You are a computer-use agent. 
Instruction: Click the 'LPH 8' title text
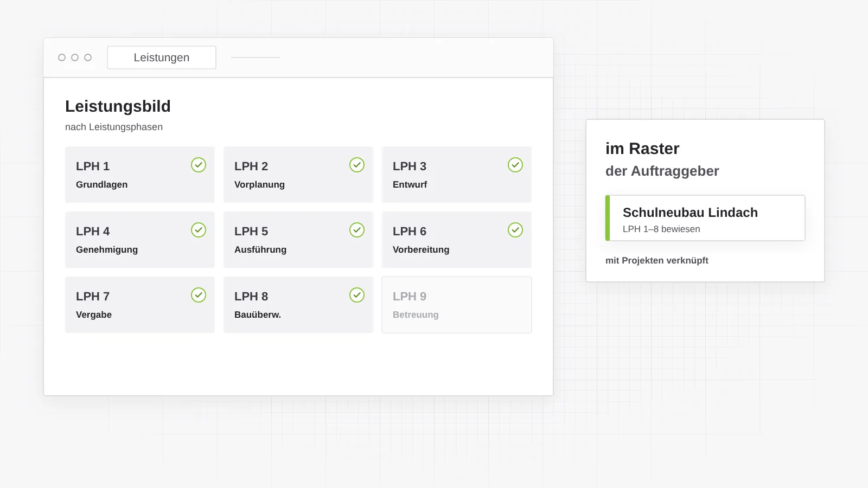point(251,296)
